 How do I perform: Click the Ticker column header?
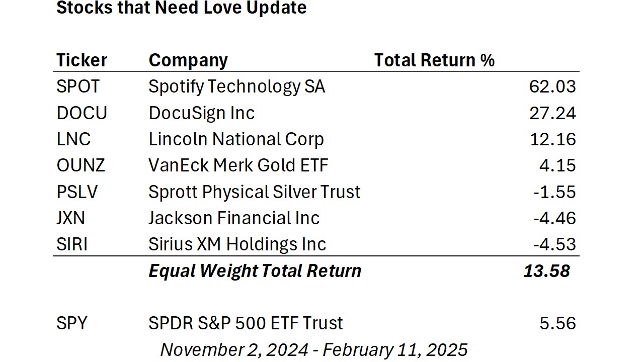(82, 60)
